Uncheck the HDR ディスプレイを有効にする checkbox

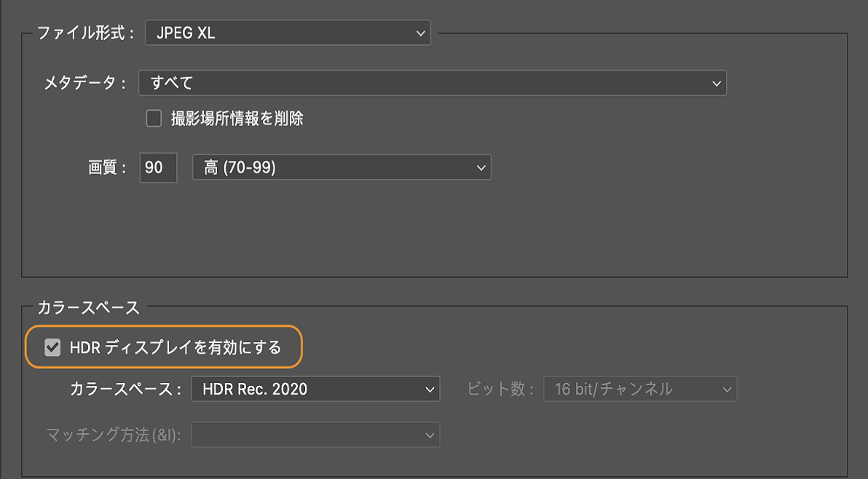click(x=52, y=348)
